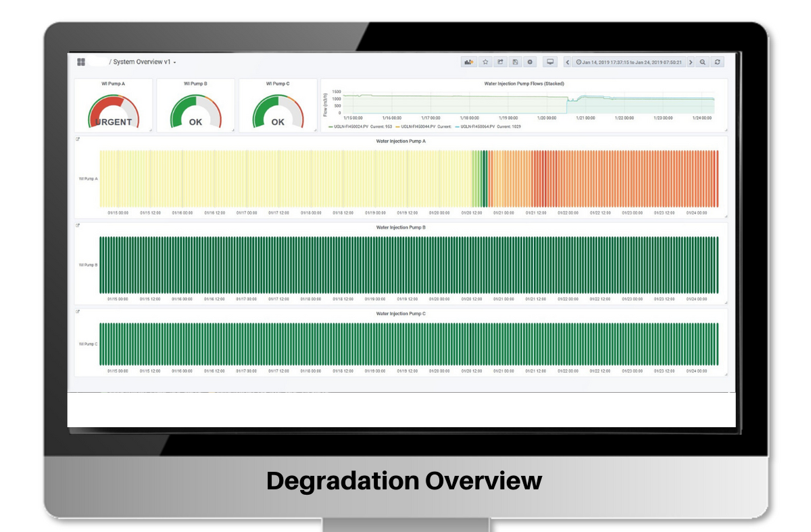Click the Share dashboard icon
Image resolution: width=811 pixels, height=532 pixels.
[500, 62]
